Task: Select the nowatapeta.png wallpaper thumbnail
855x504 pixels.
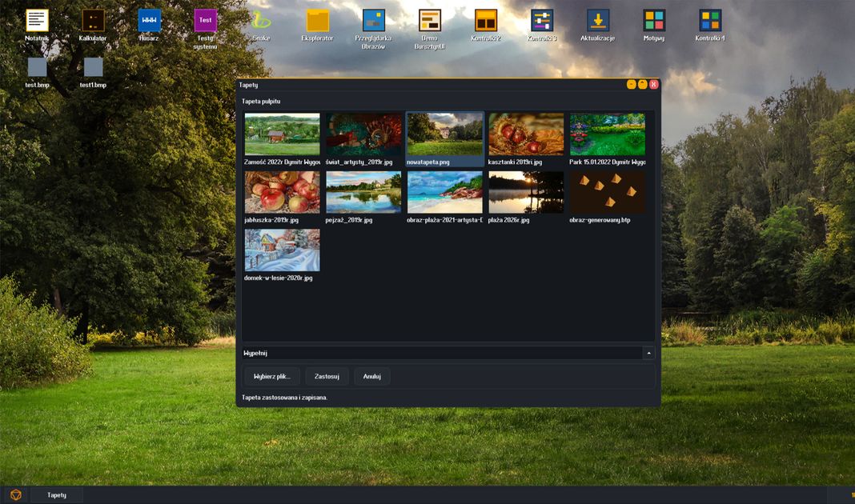Action: pos(444,139)
